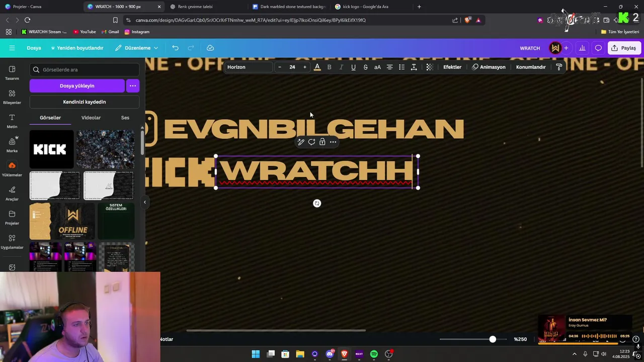Open the Animasyon animation panel
The width and height of the screenshot is (644, 362).
[489, 67]
